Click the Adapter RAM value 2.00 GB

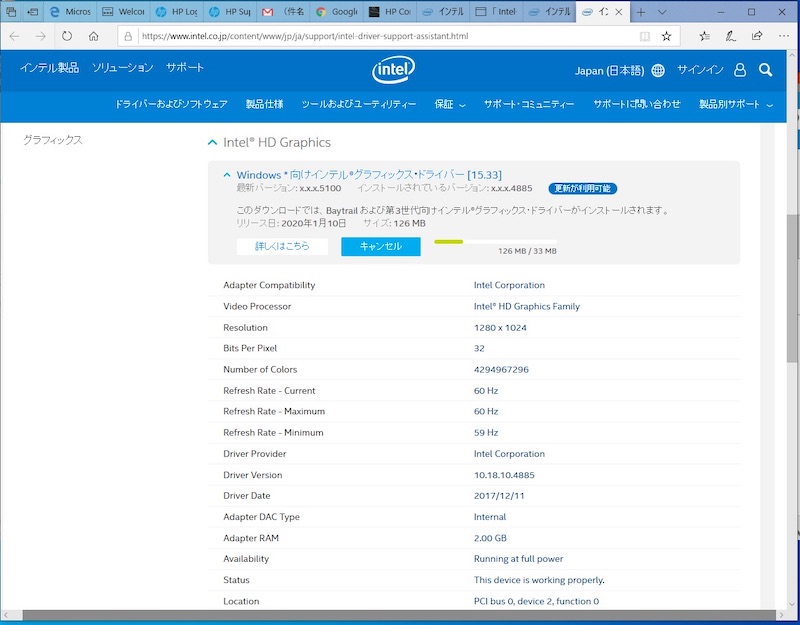(x=490, y=538)
